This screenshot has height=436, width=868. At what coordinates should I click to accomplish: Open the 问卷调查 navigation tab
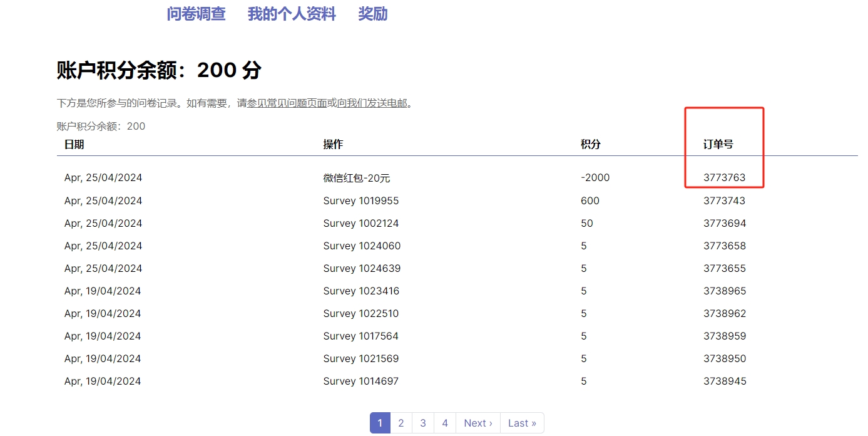click(196, 14)
